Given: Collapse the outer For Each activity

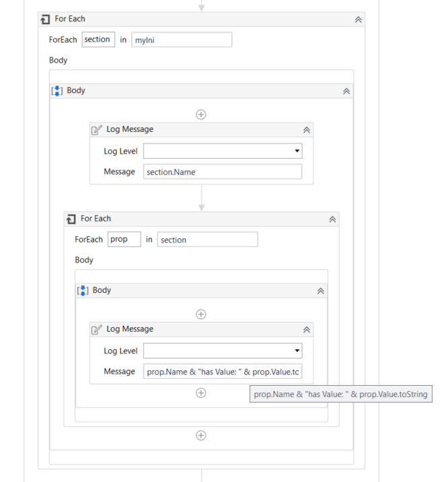Looking at the screenshot, I should point(358,20).
